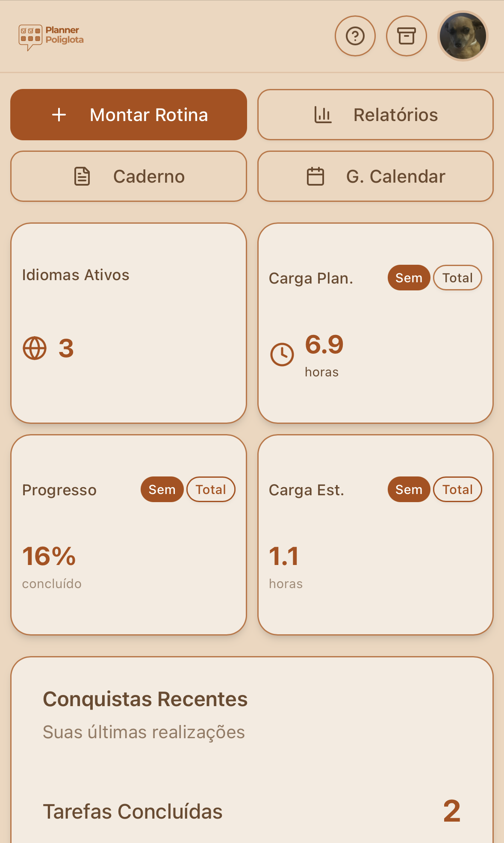The width and height of the screenshot is (504, 843).
Task: Switch Carga Est. to Total
Action: (x=457, y=490)
